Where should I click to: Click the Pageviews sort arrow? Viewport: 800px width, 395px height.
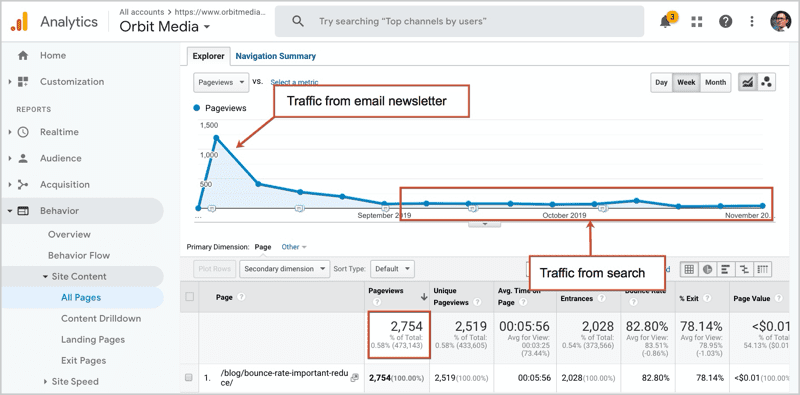coord(423,298)
